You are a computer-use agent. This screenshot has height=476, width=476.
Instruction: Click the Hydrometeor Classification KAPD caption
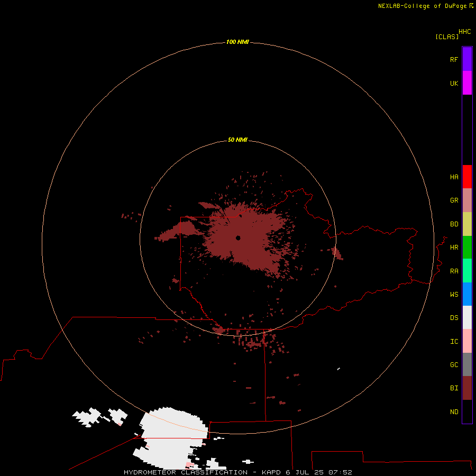(238, 472)
